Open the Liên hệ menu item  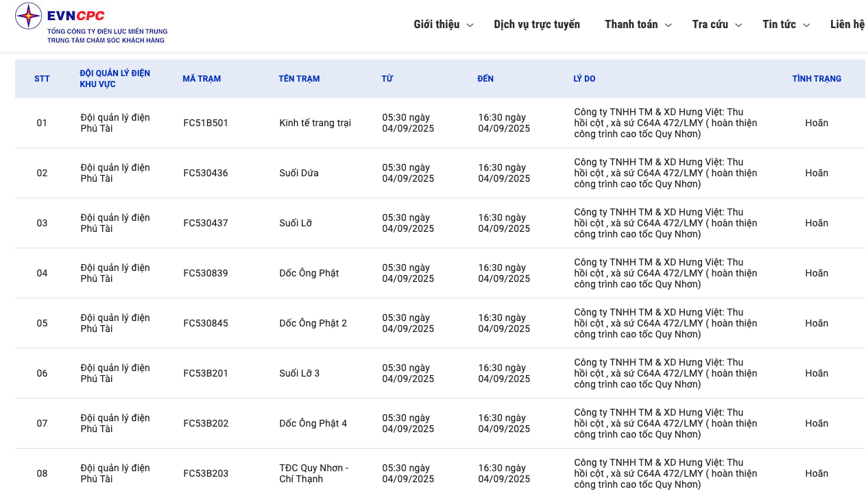coord(847,25)
